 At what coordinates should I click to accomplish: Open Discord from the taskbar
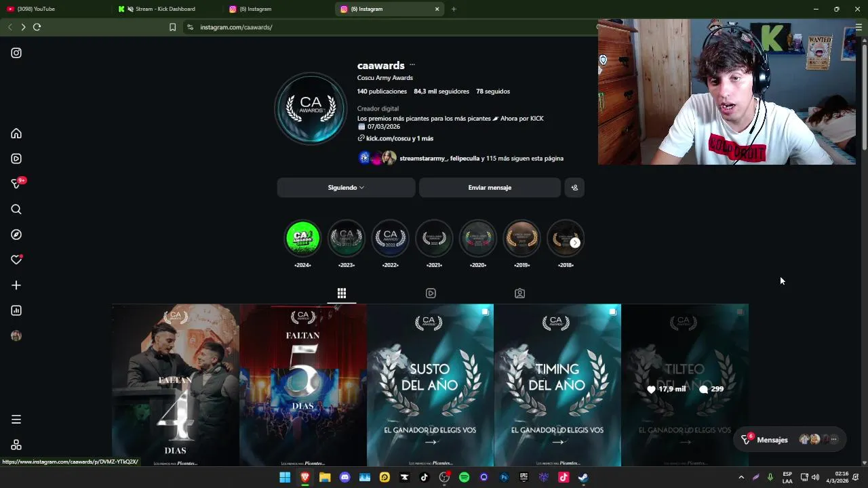click(x=344, y=477)
